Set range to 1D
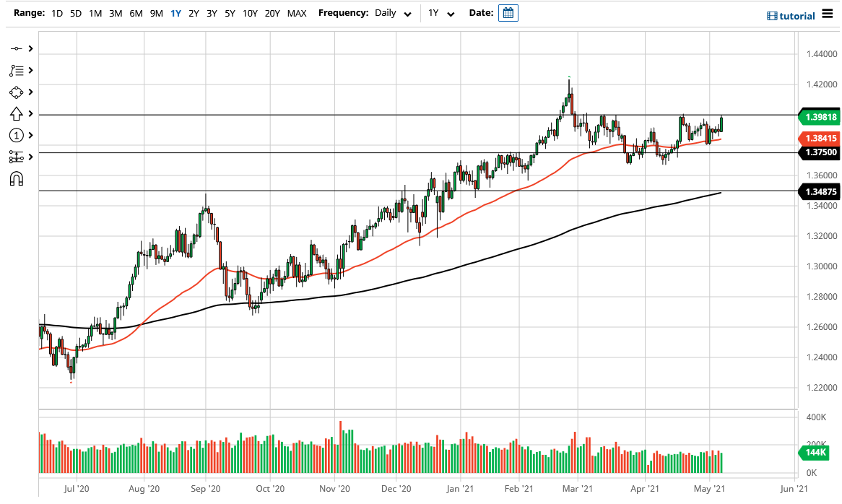Screen dimensions: 842x504 [x=57, y=14]
